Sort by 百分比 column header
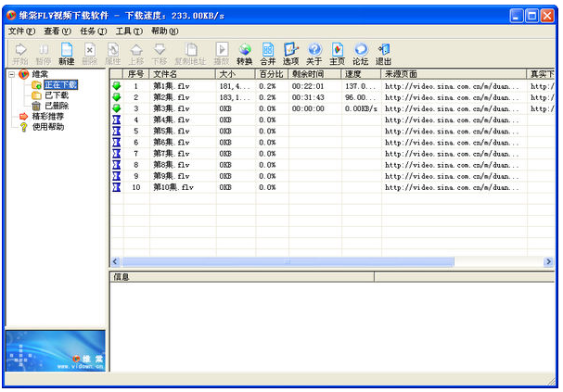Image resolution: width=563 pixels, height=392 pixels. pos(270,73)
